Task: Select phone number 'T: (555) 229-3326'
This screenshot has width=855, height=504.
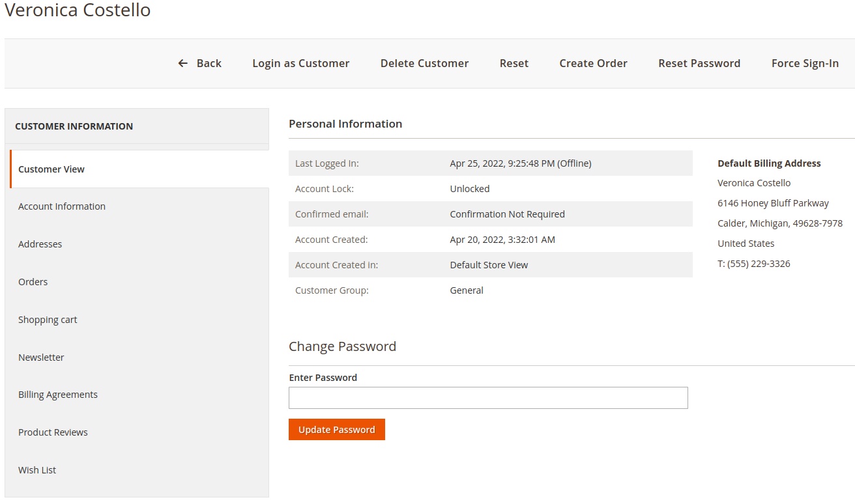Action: coord(754,264)
